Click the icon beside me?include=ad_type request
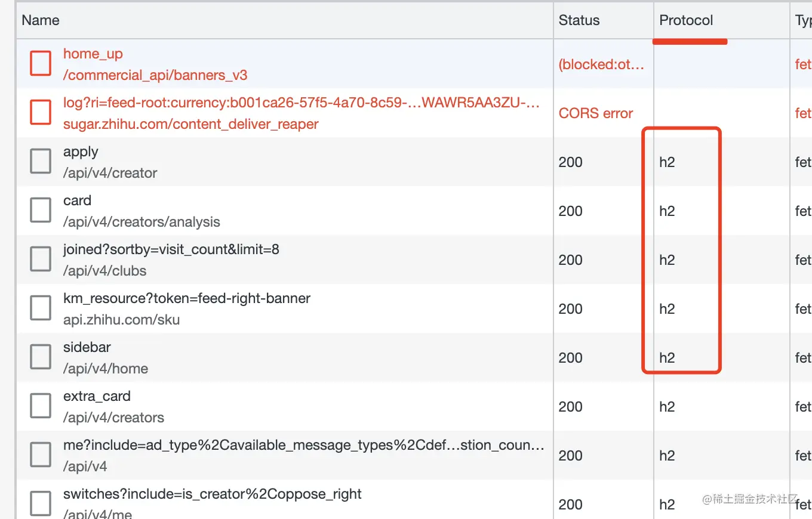812x519 pixels. tap(41, 455)
